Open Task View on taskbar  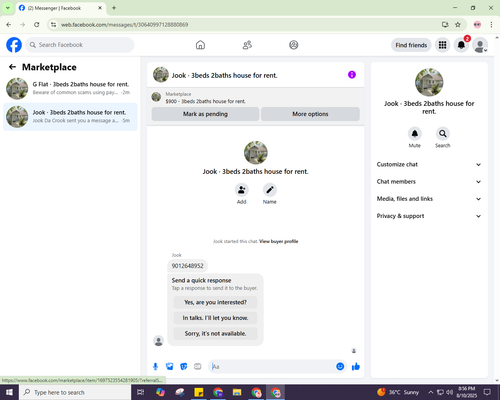coord(141,392)
